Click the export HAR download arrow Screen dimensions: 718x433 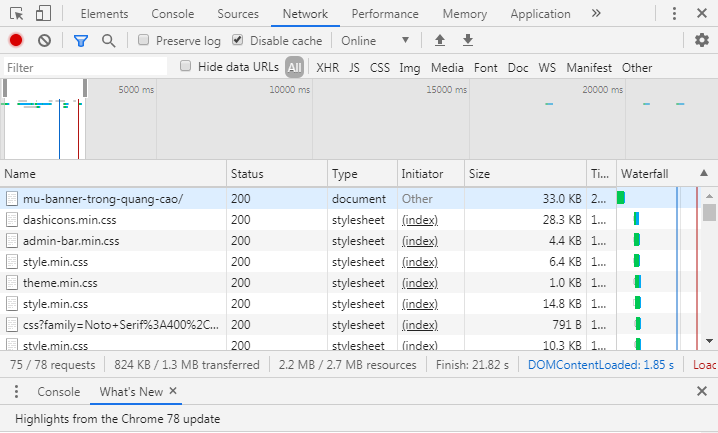(x=467, y=40)
